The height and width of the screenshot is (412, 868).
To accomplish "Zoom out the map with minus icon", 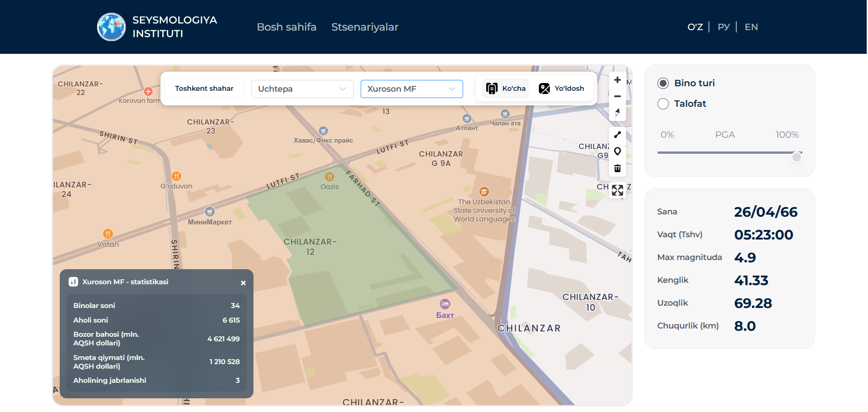I will 617,96.
